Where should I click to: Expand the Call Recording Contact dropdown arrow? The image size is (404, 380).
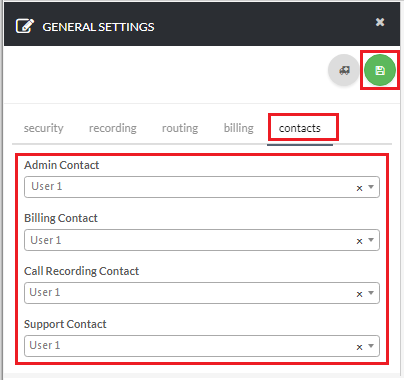tap(371, 293)
